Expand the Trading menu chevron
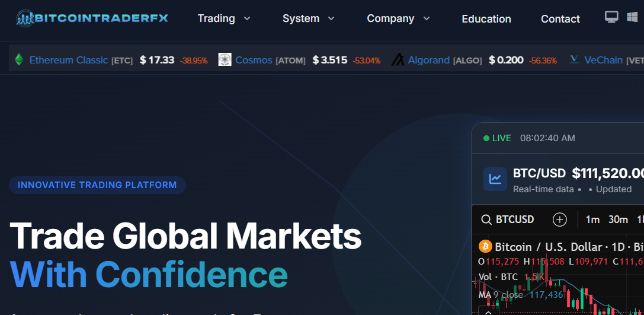Screen dimensions: 644x315 point(247,18)
